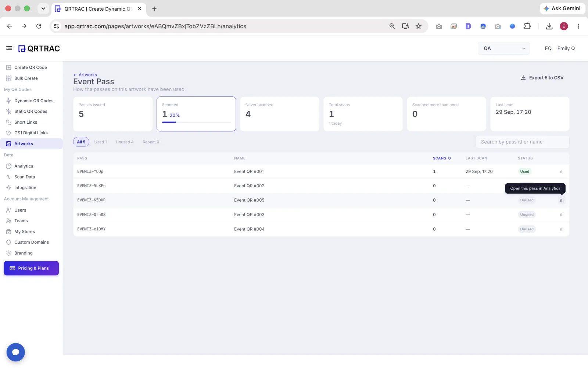Open analytics for pass Event QR #001
Viewport: 588px width, 368px height.
point(562,171)
